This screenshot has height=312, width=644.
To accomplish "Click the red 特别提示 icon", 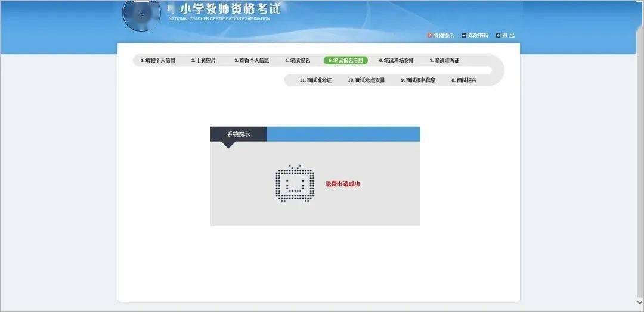I will 429,36.
